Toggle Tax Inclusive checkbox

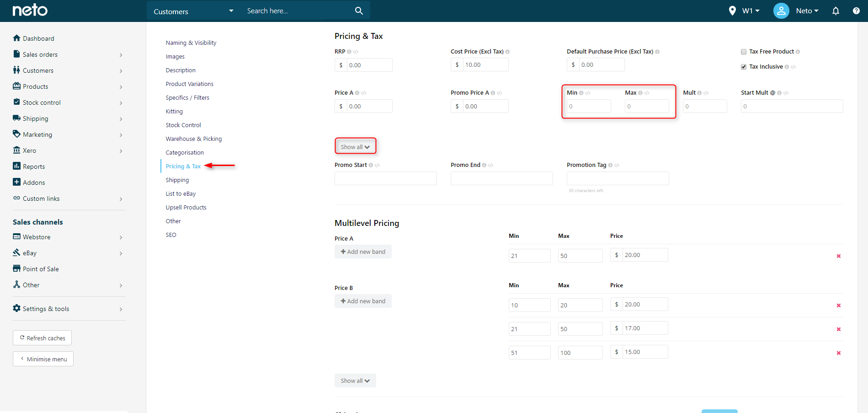744,67
